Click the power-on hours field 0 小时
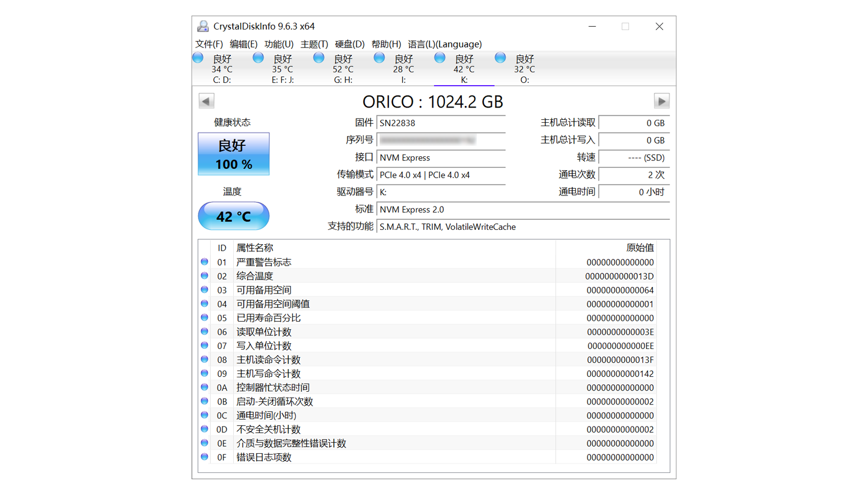The height and width of the screenshot is (496, 868). point(634,192)
